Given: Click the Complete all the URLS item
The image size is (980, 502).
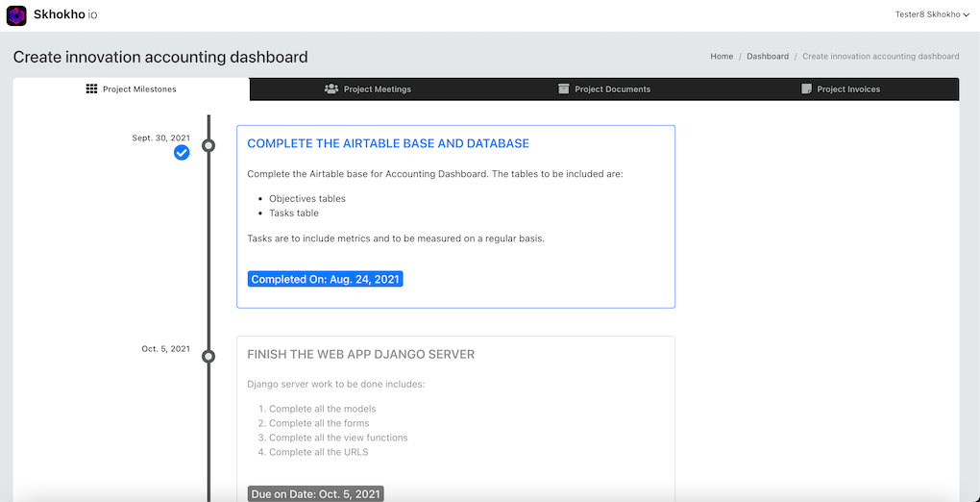Looking at the screenshot, I should point(319,452).
